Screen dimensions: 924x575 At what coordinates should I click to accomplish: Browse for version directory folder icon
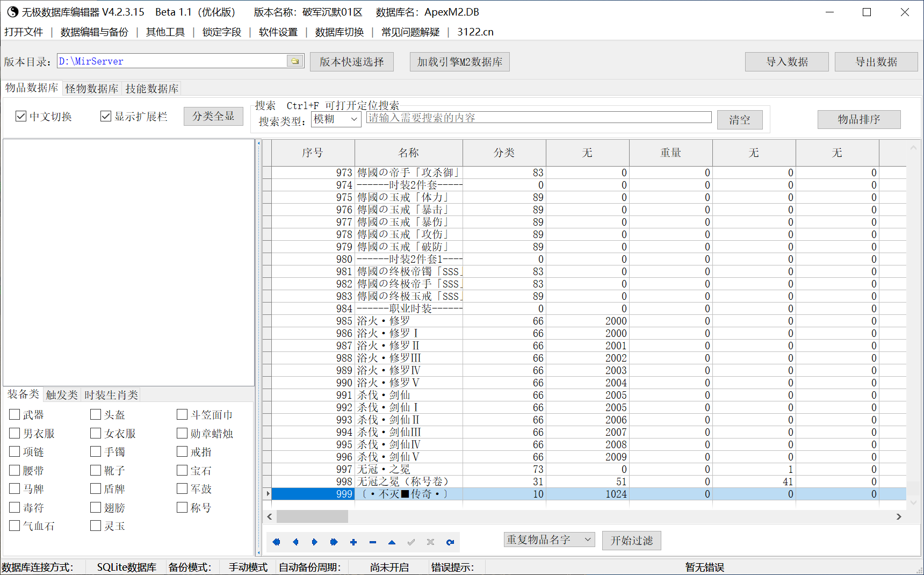coord(295,61)
